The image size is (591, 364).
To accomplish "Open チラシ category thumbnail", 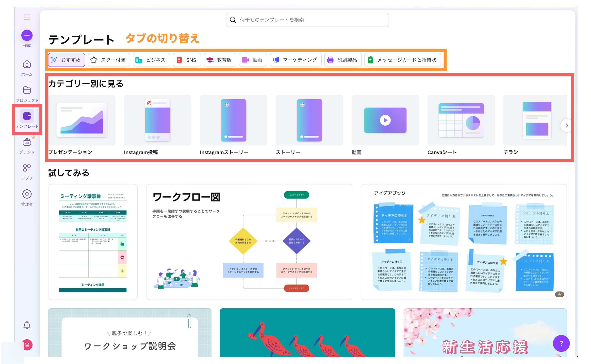I will (535, 120).
